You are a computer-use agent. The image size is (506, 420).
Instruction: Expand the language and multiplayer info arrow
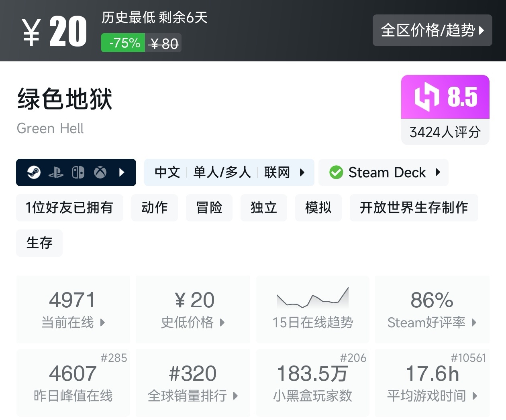point(302,172)
